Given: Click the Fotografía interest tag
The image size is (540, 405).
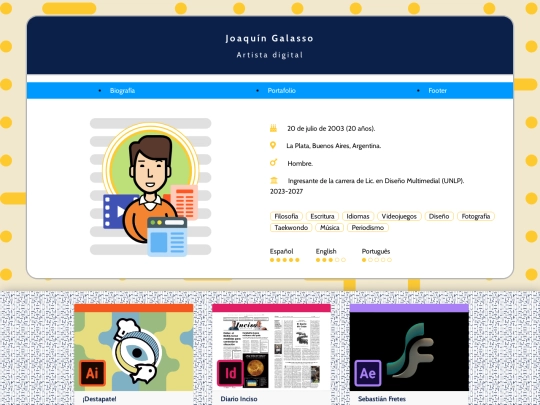Looking at the screenshot, I should [476, 216].
